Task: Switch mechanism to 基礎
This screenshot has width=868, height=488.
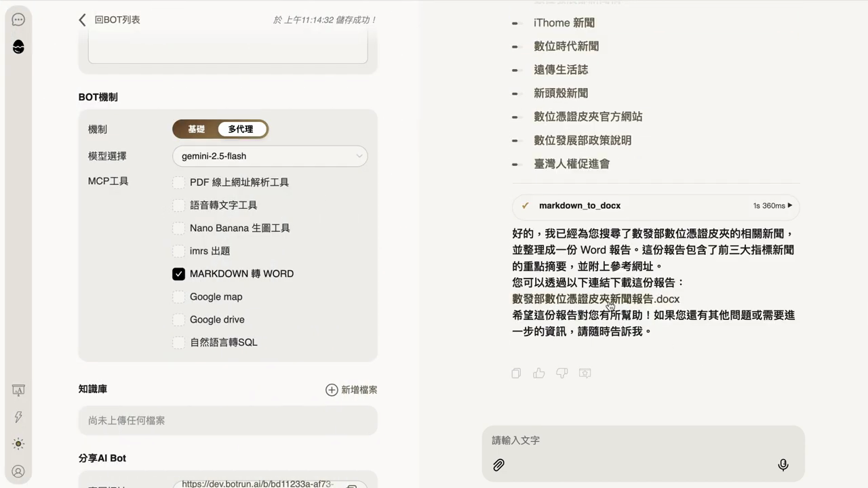Action: point(196,129)
